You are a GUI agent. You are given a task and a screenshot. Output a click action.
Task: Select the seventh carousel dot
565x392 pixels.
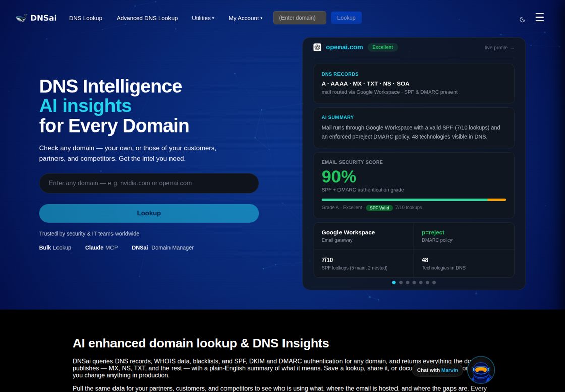434,283
